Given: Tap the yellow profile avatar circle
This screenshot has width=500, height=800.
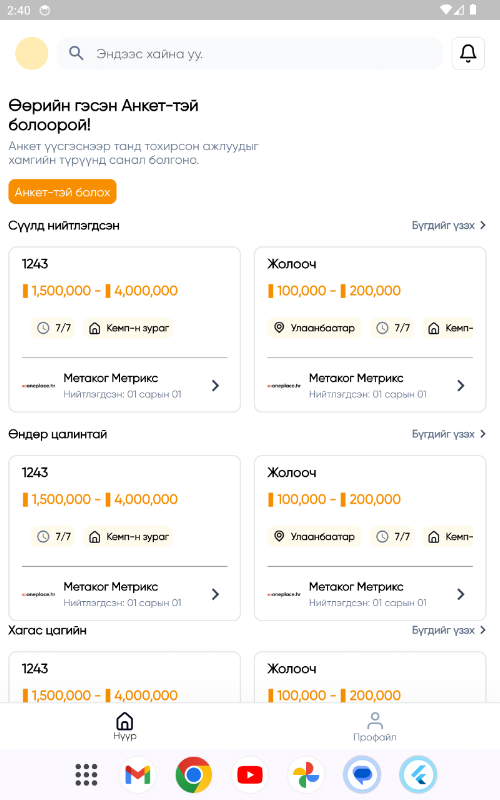Looking at the screenshot, I should click(x=32, y=54).
